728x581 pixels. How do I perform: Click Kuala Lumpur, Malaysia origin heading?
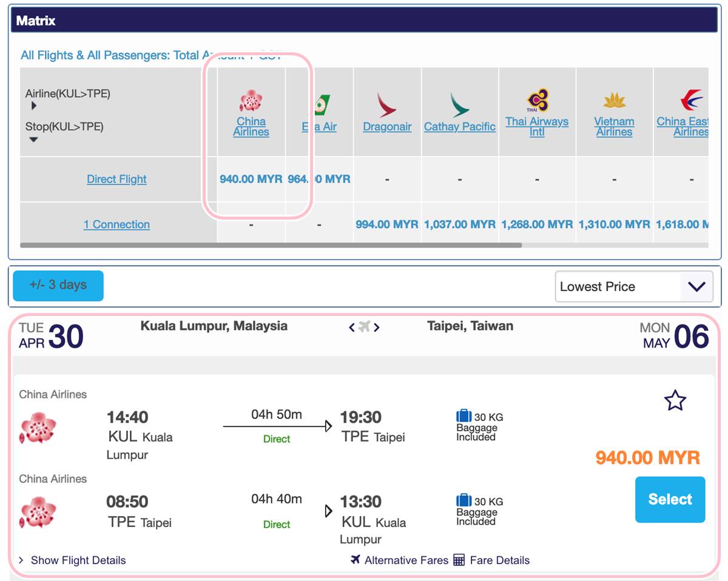click(214, 326)
